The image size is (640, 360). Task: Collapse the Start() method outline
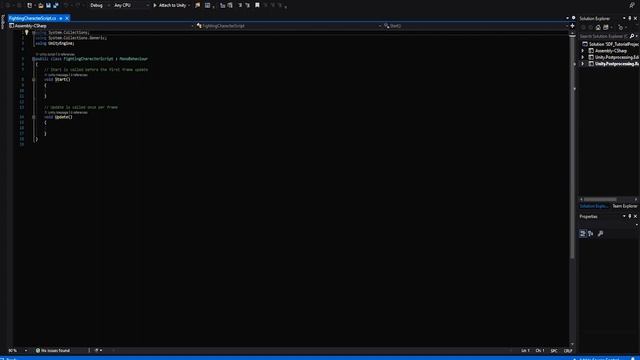pyautogui.click(x=34, y=80)
